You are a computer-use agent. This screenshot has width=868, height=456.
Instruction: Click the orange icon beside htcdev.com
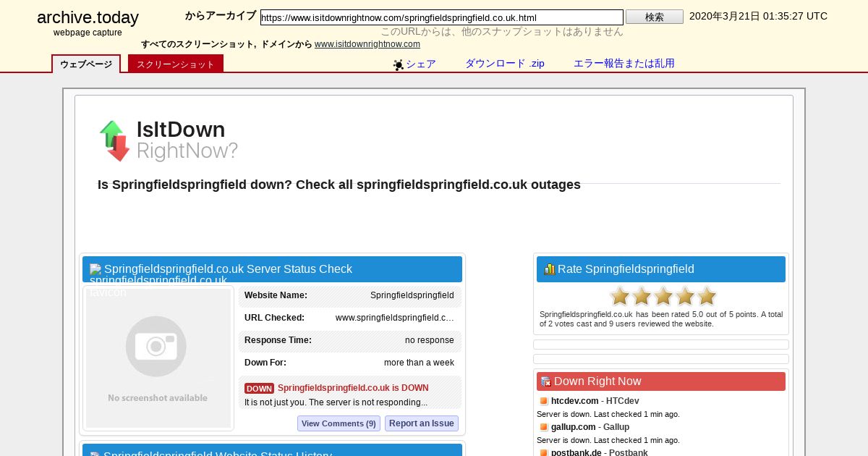[544, 401]
